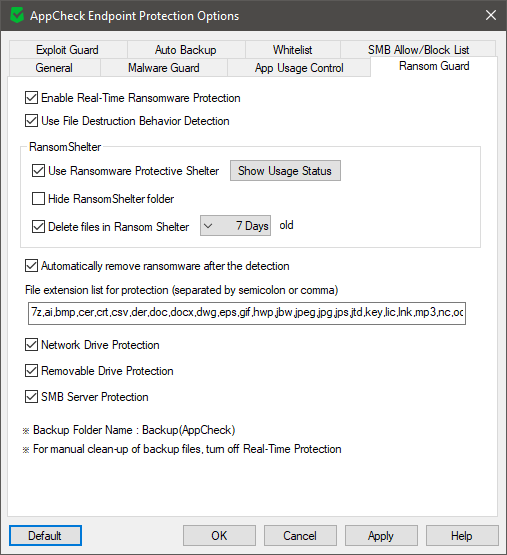Image resolution: width=507 pixels, height=555 pixels.
Task: Click the Apply button
Action: coord(381,536)
